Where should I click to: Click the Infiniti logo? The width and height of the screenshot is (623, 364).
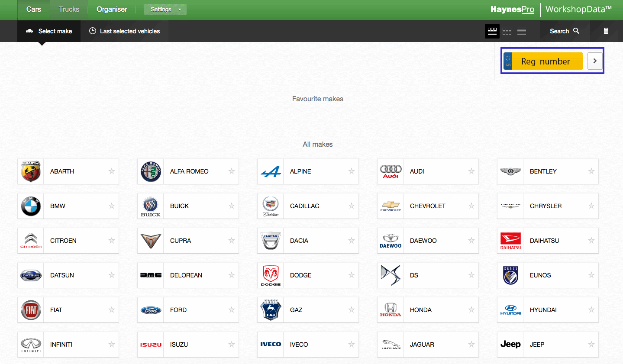pos(31,345)
